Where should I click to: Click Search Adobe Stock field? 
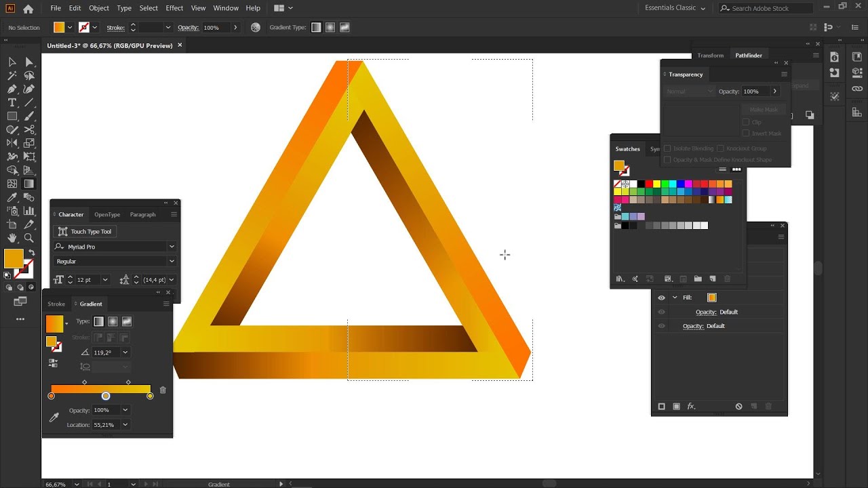tap(766, 8)
